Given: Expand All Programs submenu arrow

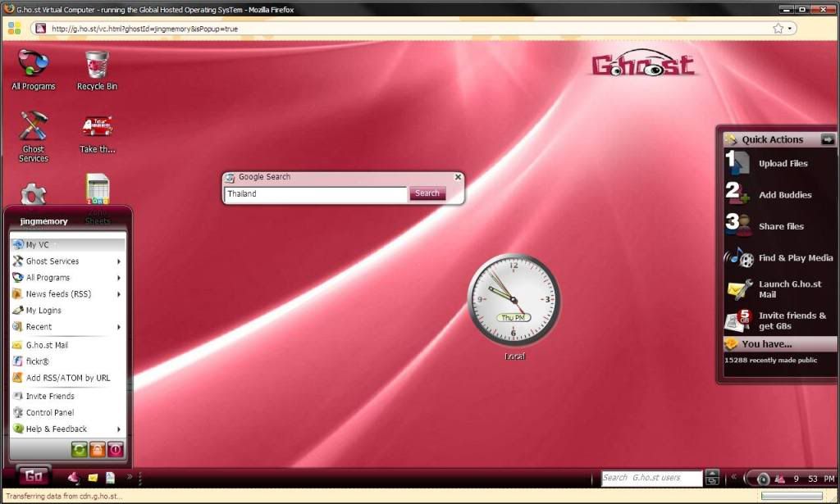Looking at the screenshot, I should point(118,278).
